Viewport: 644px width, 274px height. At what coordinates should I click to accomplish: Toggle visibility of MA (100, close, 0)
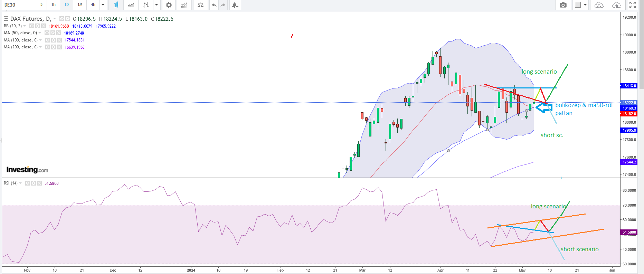[48, 40]
